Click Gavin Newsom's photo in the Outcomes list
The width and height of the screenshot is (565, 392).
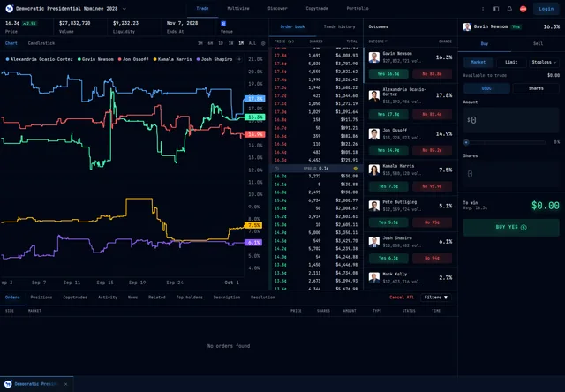374,57
